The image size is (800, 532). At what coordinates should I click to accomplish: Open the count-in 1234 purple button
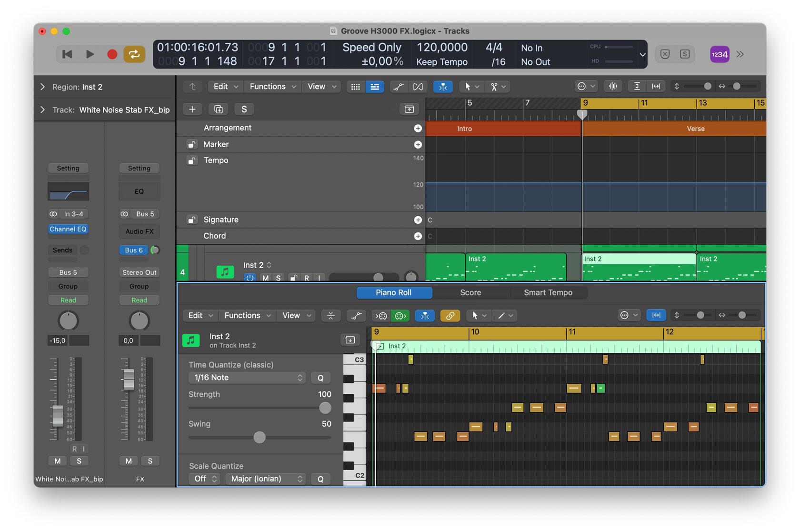[x=719, y=54]
